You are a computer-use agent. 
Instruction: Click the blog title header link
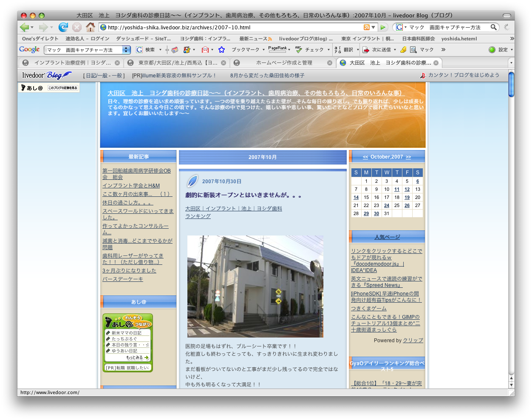(x=256, y=93)
